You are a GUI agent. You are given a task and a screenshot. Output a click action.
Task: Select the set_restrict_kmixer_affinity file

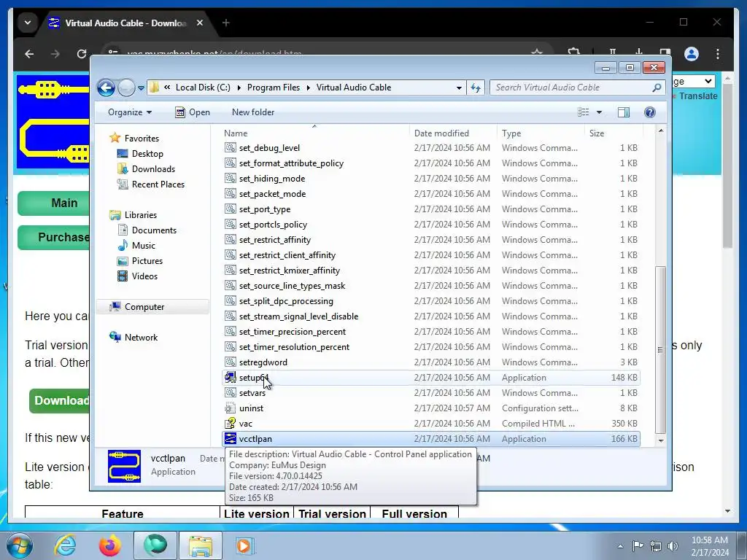coord(289,271)
